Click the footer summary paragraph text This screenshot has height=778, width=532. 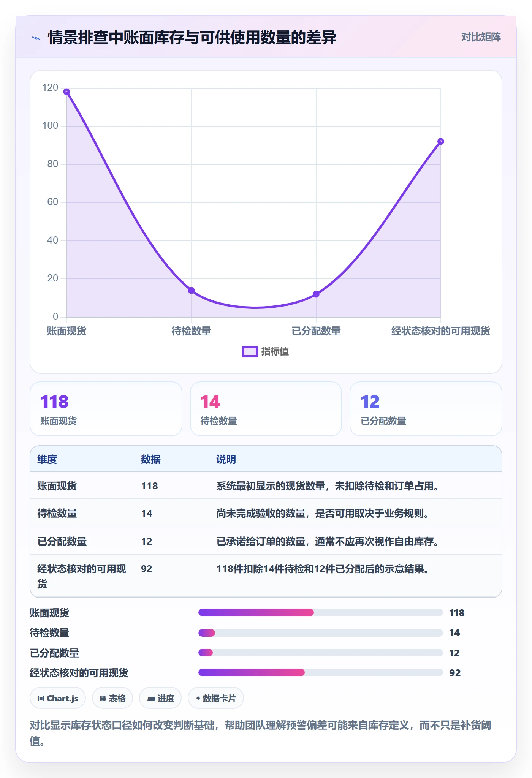(x=261, y=733)
